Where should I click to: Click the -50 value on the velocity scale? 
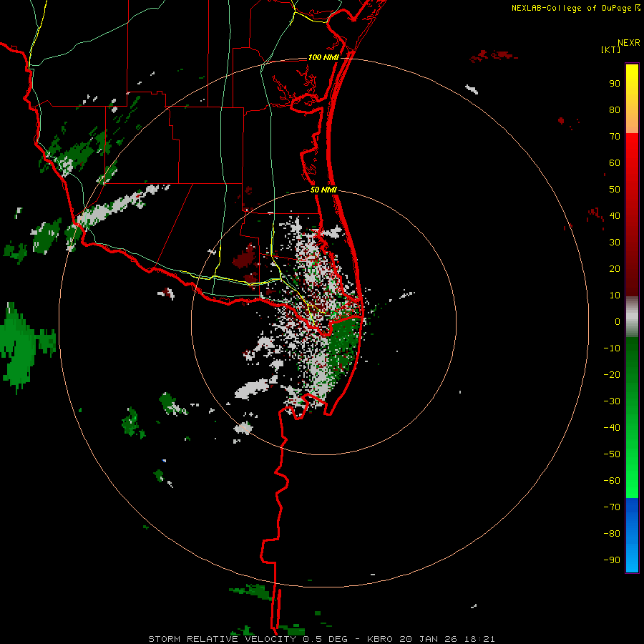coord(612,454)
